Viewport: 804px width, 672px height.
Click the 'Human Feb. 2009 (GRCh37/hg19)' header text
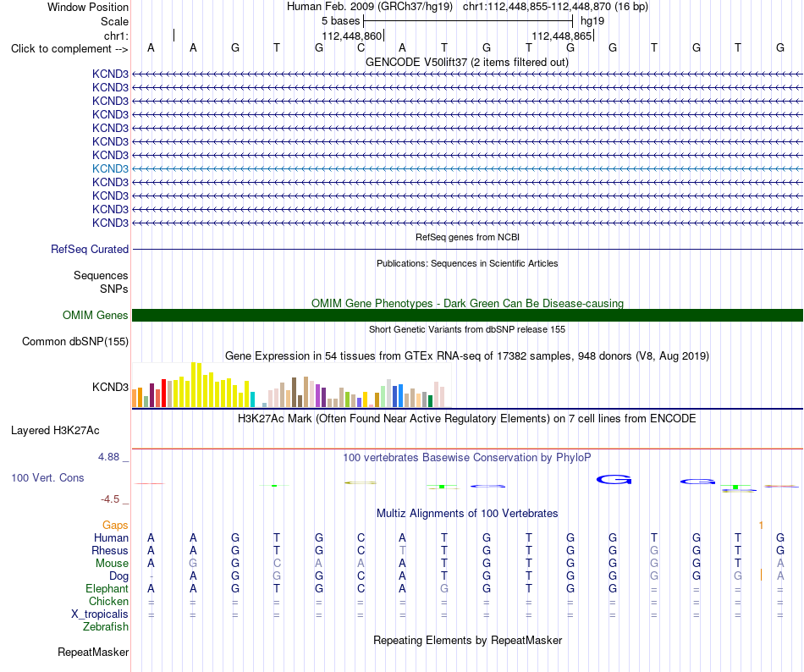pos(370,7)
